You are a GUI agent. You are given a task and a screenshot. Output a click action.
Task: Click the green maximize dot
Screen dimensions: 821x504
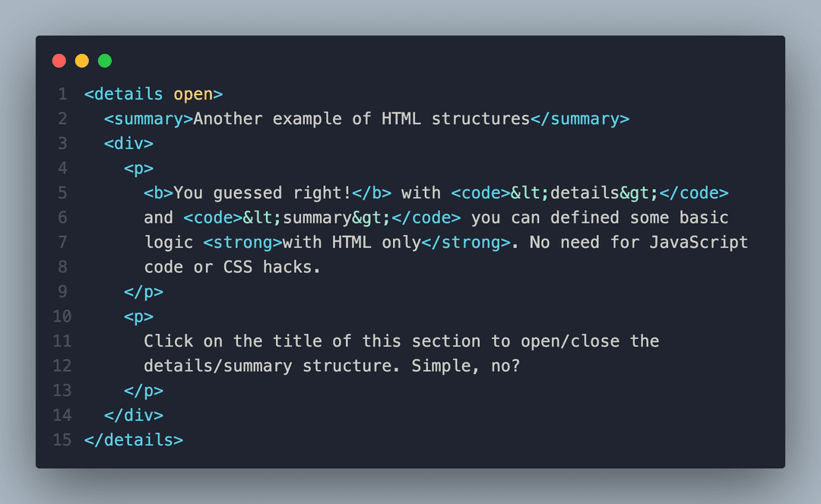105,61
